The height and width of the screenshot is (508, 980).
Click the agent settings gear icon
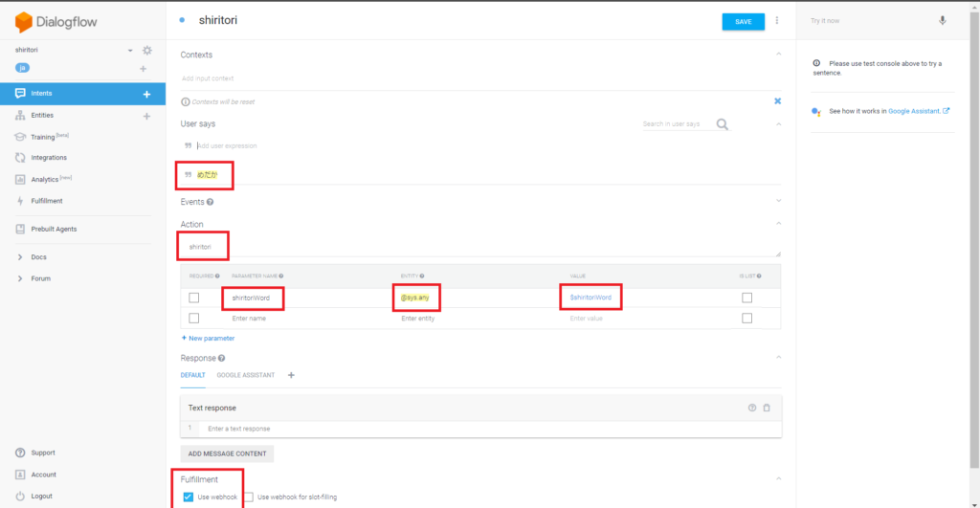pyautogui.click(x=147, y=50)
